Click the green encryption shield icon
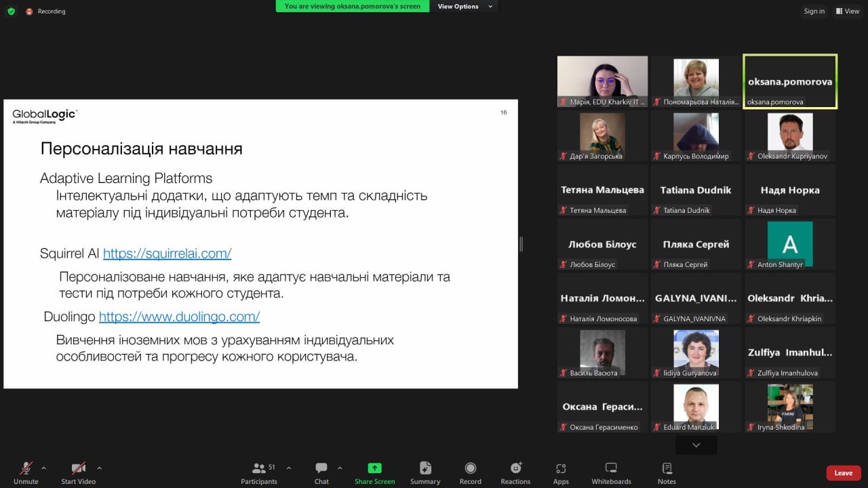The height and width of the screenshot is (488, 868). [x=11, y=11]
